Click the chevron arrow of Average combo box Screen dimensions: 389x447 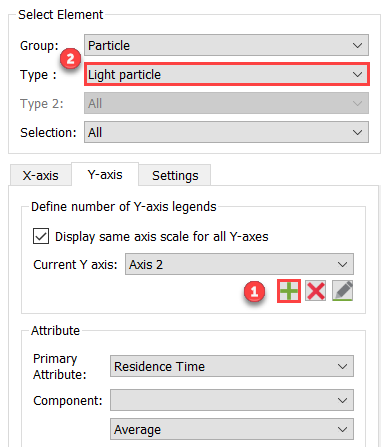point(342,430)
